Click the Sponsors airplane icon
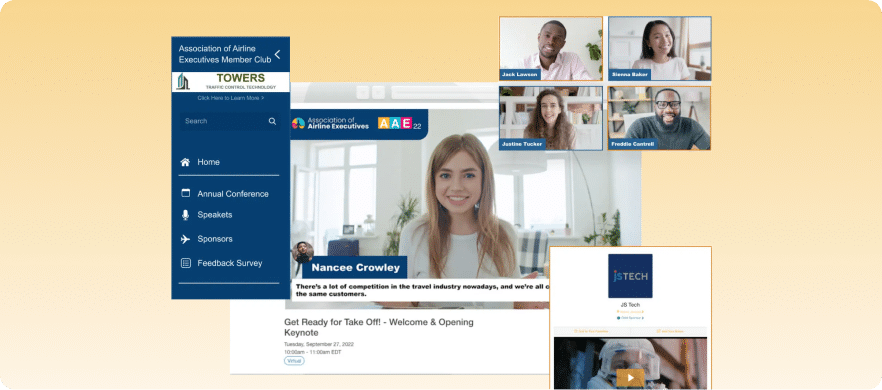This screenshot has width=882, height=390. [185, 239]
